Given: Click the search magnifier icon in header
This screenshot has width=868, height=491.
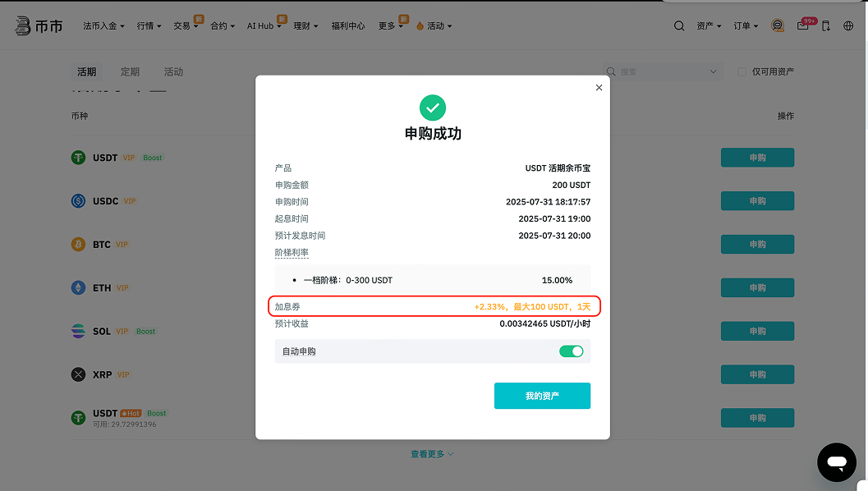Looking at the screenshot, I should (679, 25).
